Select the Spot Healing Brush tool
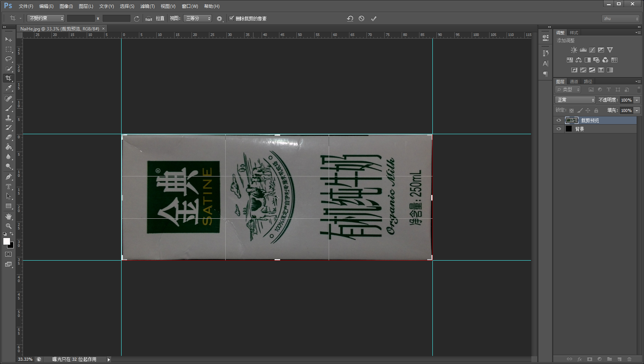 click(x=9, y=98)
